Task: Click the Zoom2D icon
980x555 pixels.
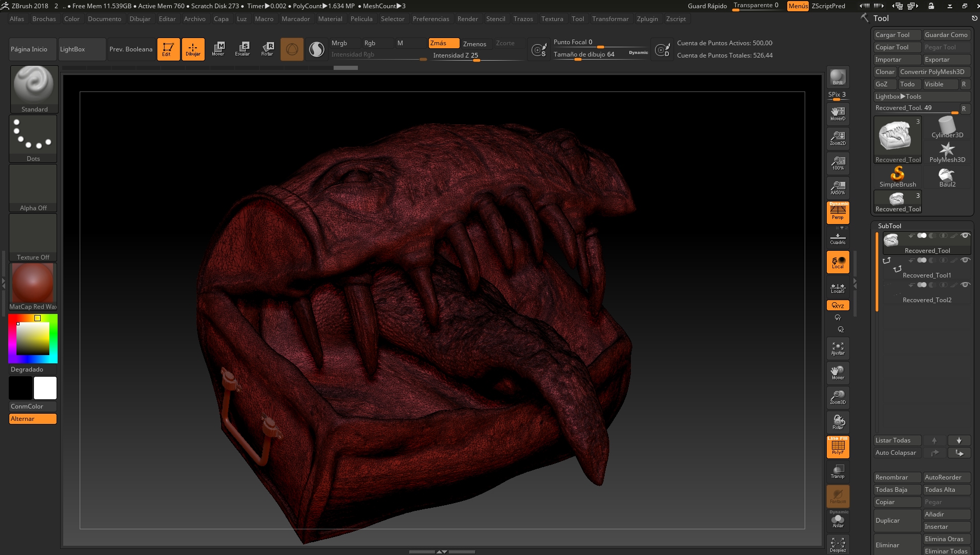Action: [838, 139]
